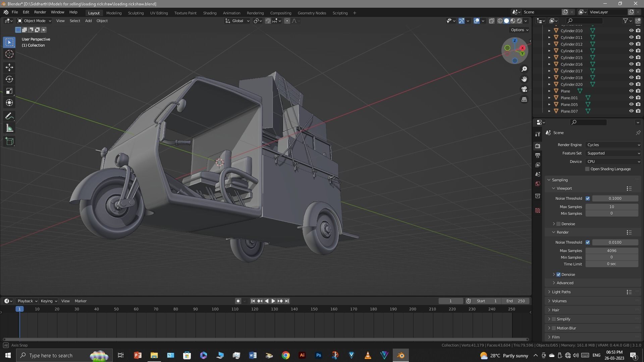Open the Tool properties tab icon
This screenshot has width=644, height=362.
click(538, 134)
